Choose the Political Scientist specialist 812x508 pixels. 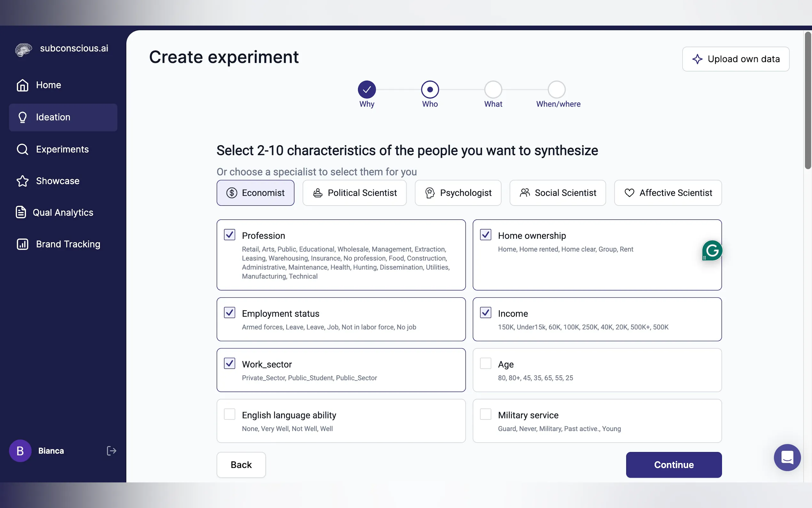coord(355,193)
